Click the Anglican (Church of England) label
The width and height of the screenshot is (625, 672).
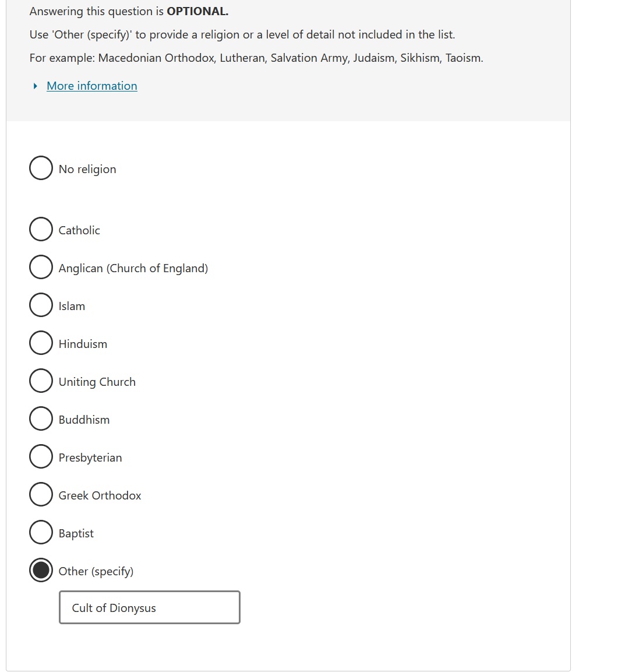pos(133,268)
